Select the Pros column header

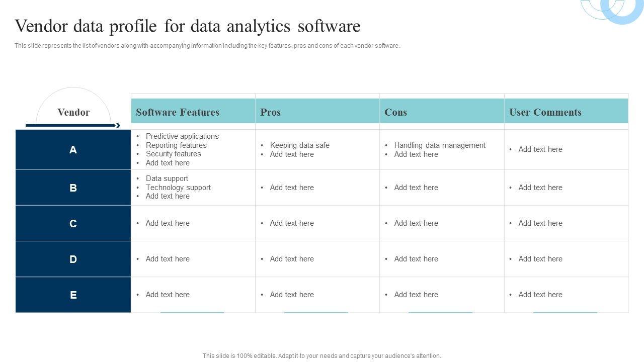[x=271, y=112]
